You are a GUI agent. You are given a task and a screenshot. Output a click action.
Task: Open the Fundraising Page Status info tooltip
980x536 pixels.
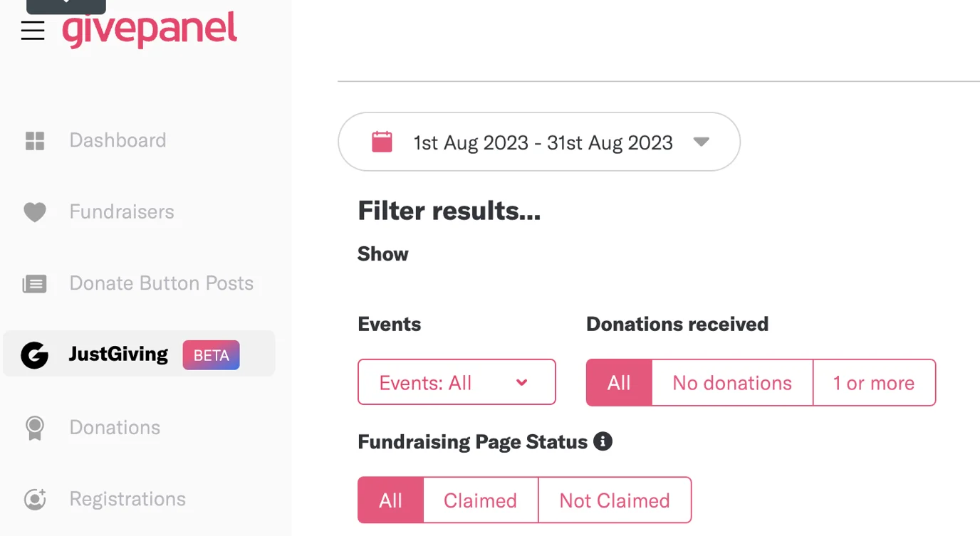click(x=602, y=441)
